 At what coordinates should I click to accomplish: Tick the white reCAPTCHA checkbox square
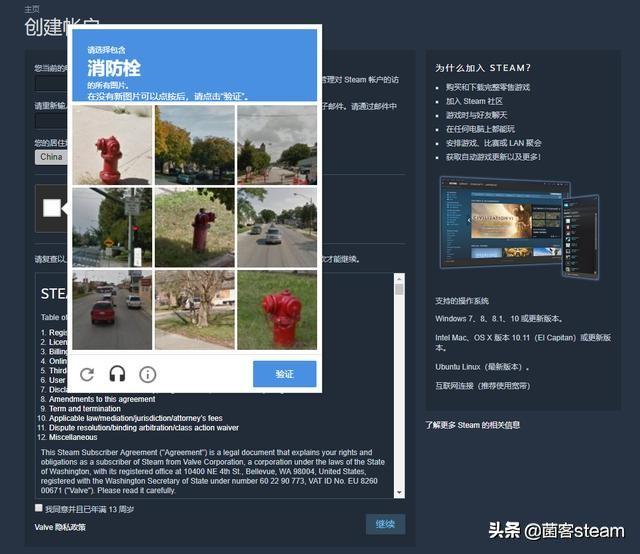[x=52, y=208]
